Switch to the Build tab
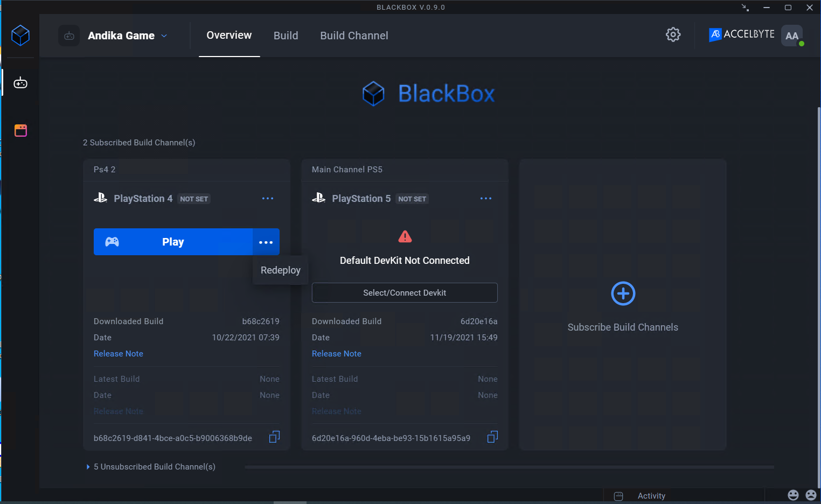Viewport: 821px width, 504px height. tap(286, 36)
